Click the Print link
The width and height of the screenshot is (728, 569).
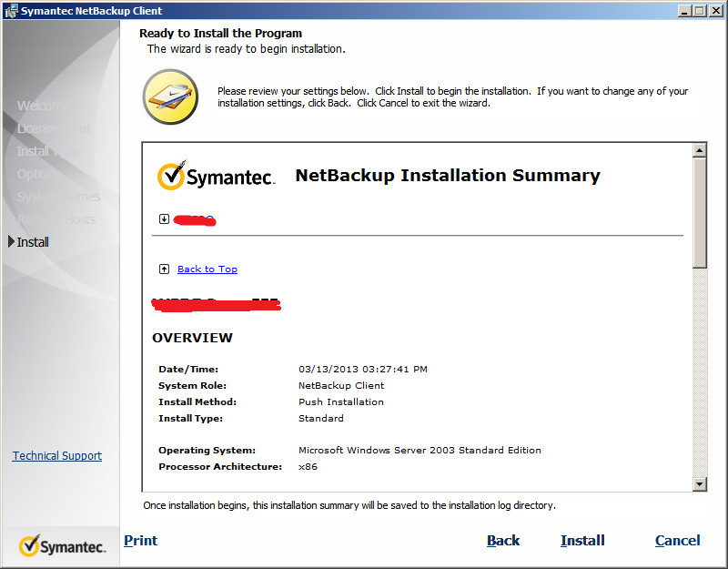point(140,540)
